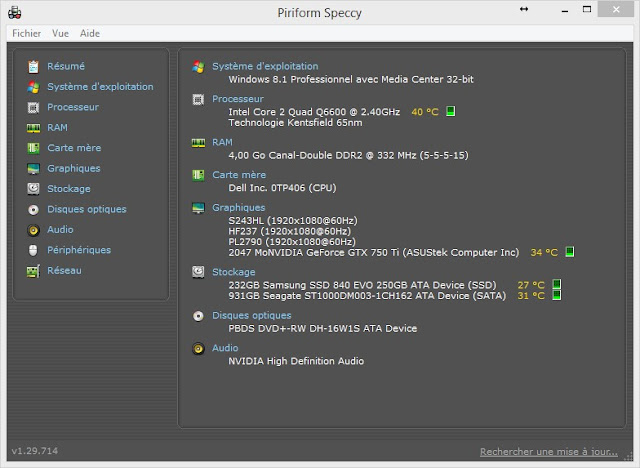
Task: Click the Windows flag icon beside sidebar Système d'exploitation
Action: [33, 87]
